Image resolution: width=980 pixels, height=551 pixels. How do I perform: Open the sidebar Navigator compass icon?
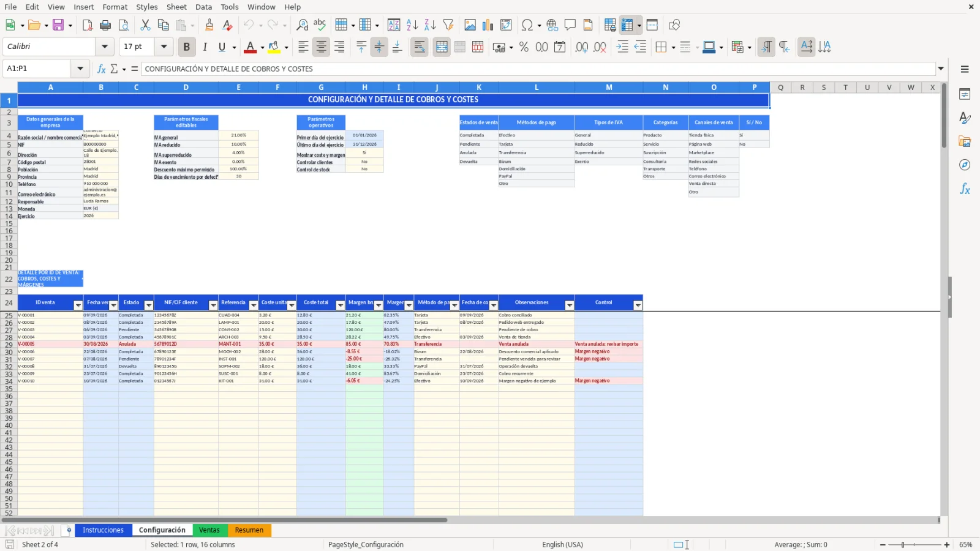(965, 165)
